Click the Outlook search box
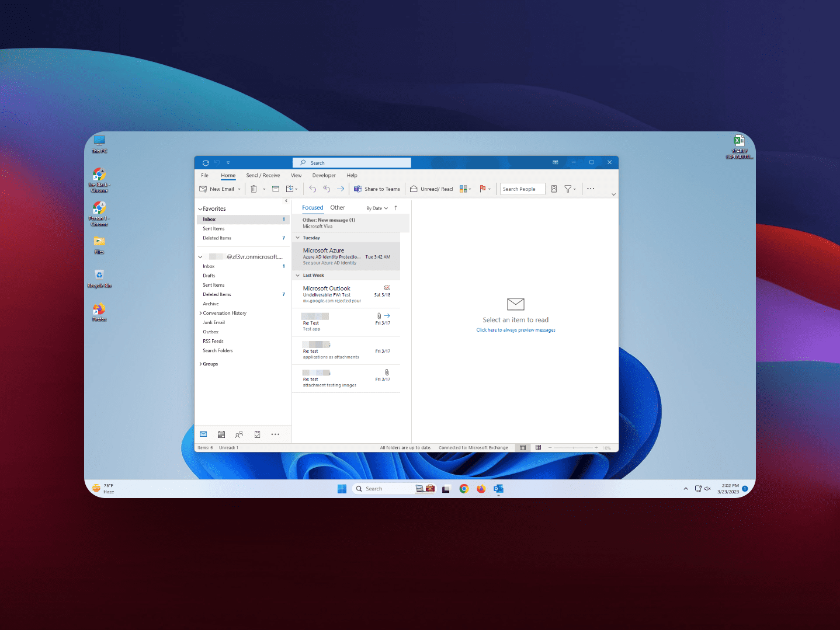 pos(352,163)
